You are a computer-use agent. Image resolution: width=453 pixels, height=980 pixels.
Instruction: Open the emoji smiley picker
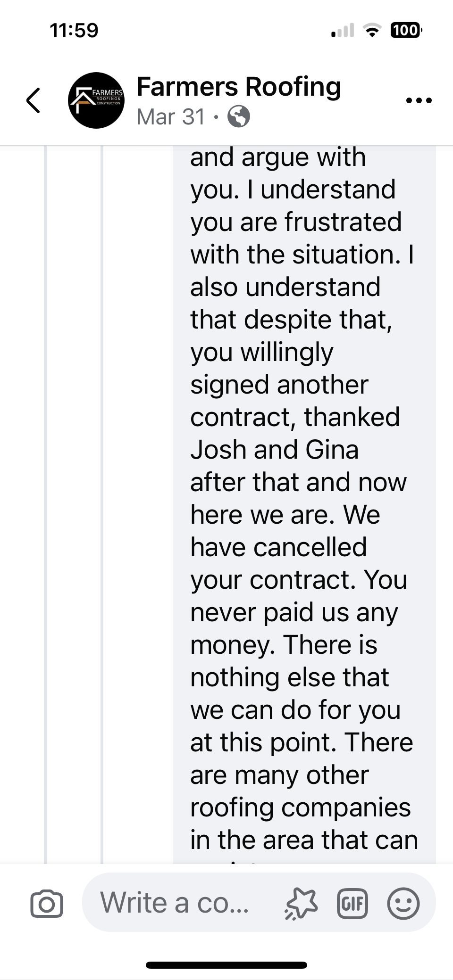point(403,904)
